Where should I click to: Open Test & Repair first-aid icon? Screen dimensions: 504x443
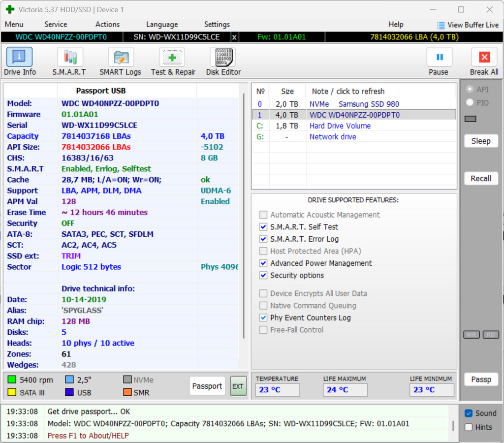[x=172, y=57]
